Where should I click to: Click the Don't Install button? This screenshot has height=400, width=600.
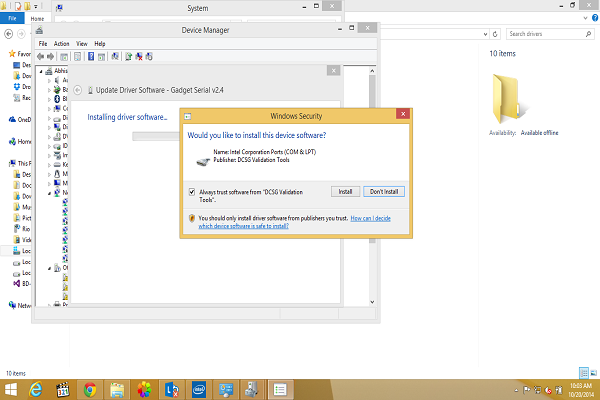pos(383,191)
